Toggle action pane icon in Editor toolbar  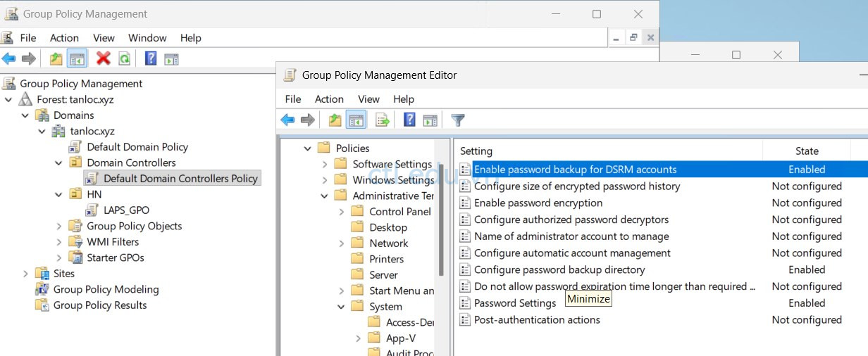tap(430, 120)
